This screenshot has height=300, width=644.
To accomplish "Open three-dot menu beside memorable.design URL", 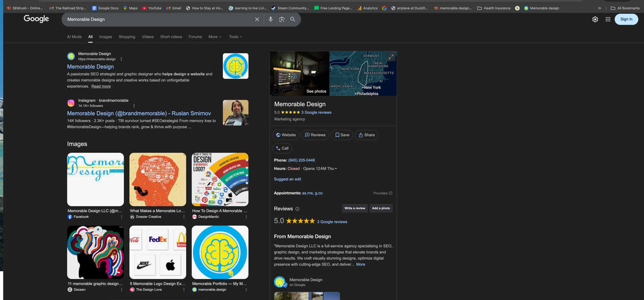I will (121, 59).
